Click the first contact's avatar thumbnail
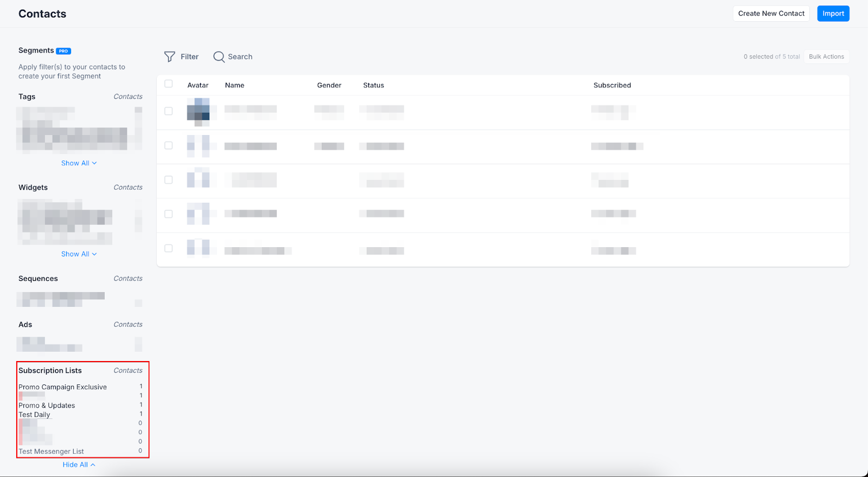 pyautogui.click(x=198, y=112)
